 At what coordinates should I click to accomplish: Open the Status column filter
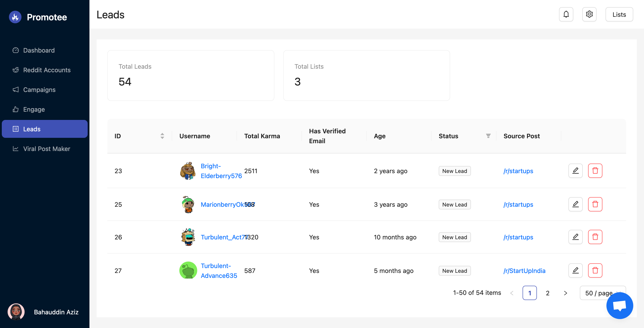pos(488,136)
